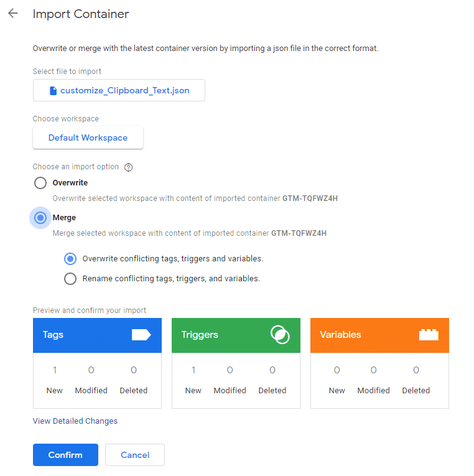The height and width of the screenshot is (476, 474).
Task: Open the Default Workspace chooser
Action: (x=88, y=138)
